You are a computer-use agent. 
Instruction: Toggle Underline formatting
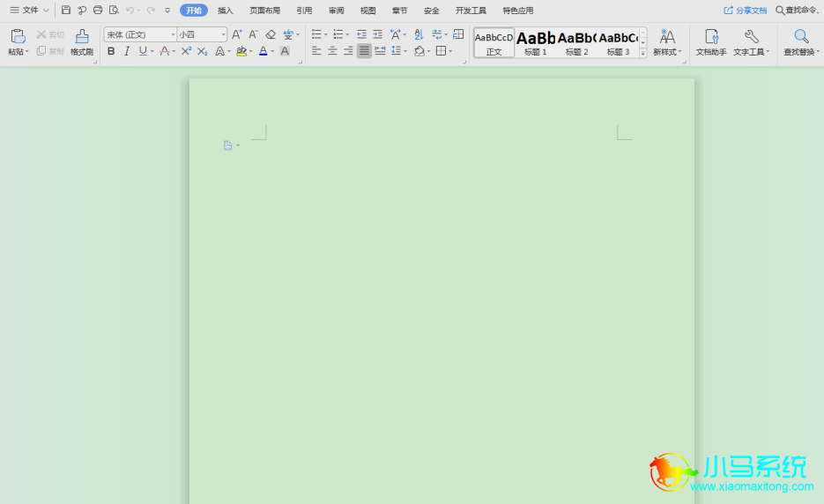point(143,51)
